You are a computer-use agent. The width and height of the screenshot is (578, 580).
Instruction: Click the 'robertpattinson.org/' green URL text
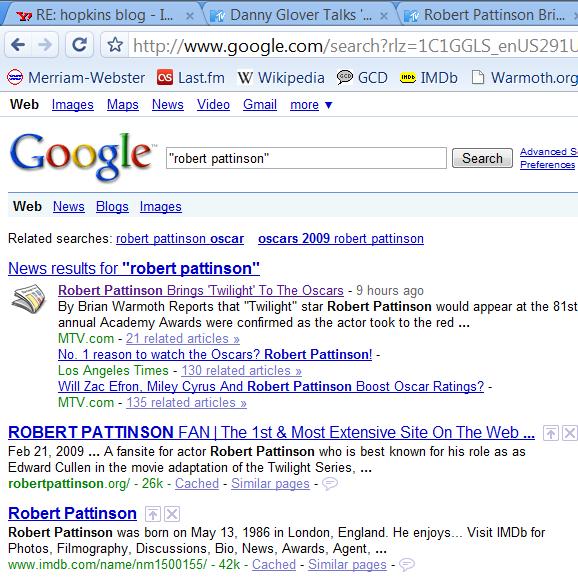point(69,483)
